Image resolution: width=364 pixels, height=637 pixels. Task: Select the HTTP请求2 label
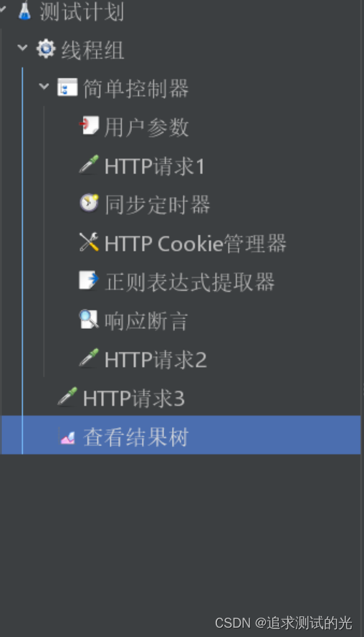(x=155, y=360)
